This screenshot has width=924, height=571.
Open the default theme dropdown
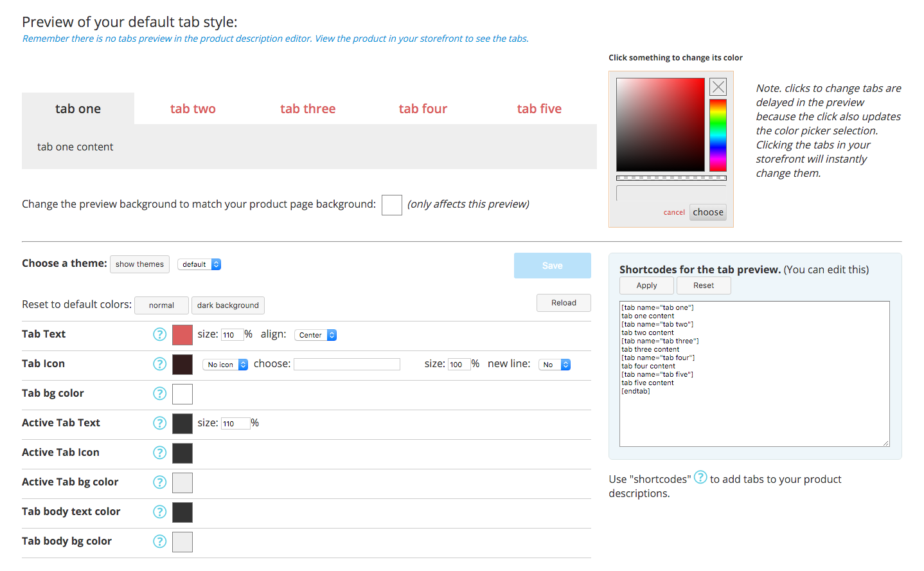coord(199,264)
